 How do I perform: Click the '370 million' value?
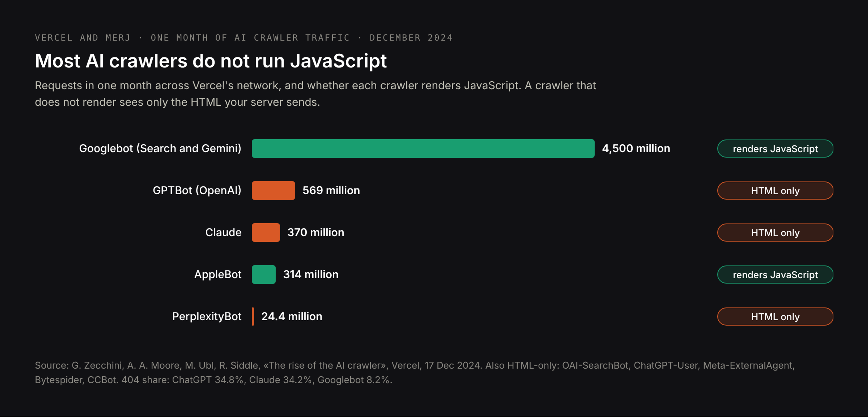point(316,232)
